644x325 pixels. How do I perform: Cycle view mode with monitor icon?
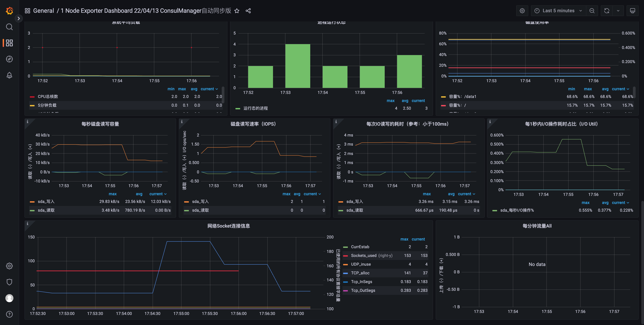632,11
